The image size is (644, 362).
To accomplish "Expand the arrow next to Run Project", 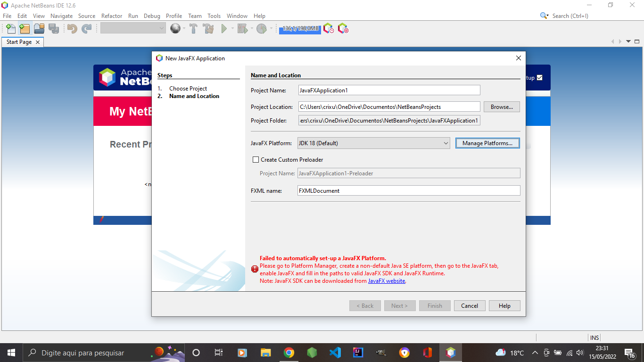I will [x=232, y=29].
